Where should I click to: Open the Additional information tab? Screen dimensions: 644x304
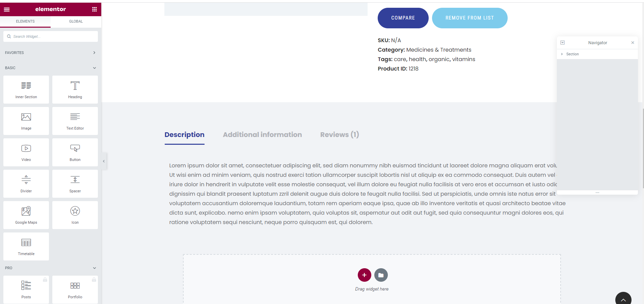[x=262, y=135]
